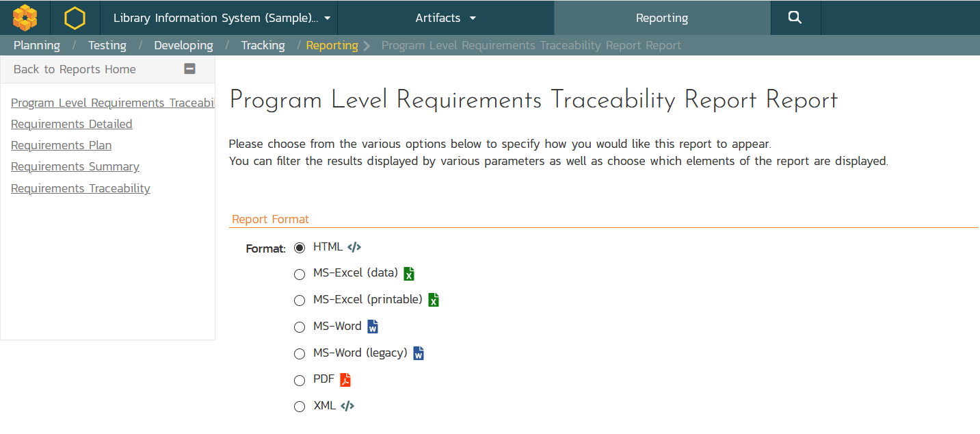Select the PDF format radio button
The image size is (980, 434).
300,381
